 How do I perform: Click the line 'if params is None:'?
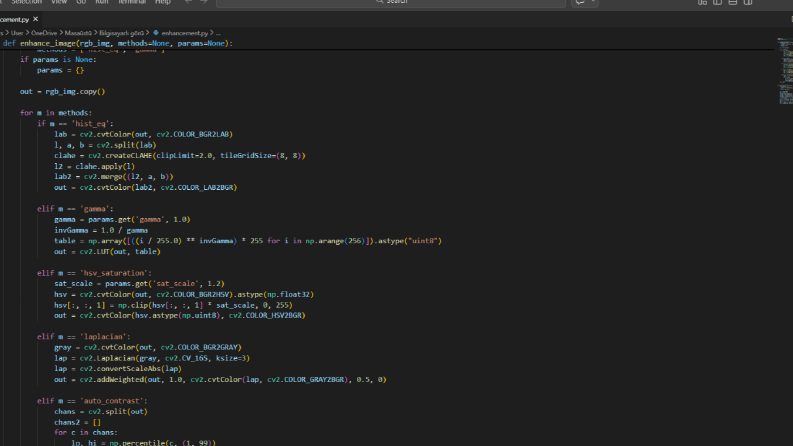[x=58, y=60]
